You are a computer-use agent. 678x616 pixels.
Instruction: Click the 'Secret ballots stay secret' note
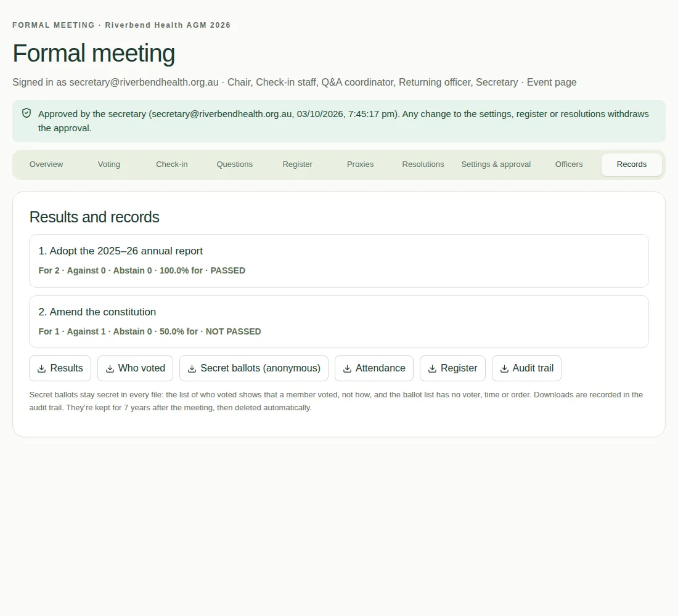click(x=336, y=401)
